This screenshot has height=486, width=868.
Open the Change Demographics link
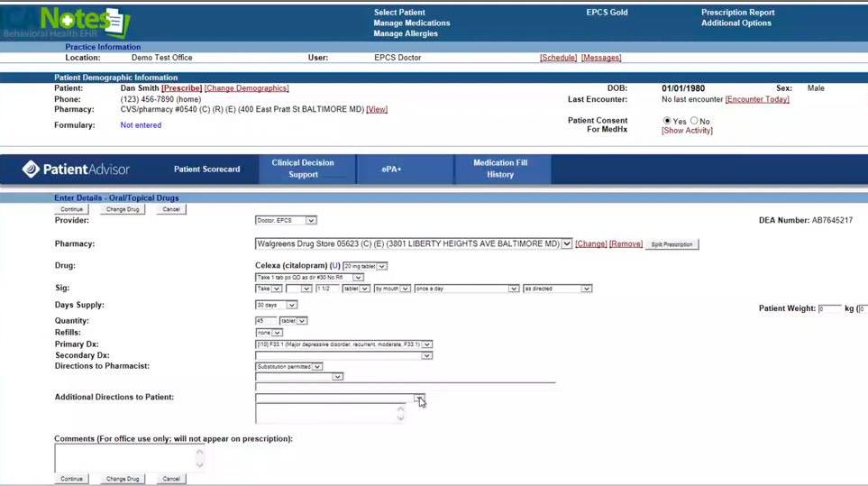pos(246,88)
